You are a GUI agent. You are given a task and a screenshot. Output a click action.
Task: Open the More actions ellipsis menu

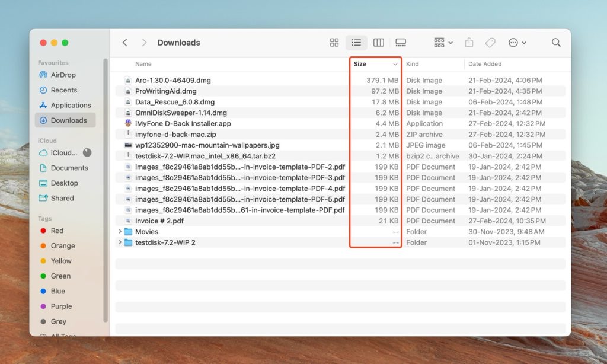coord(514,42)
